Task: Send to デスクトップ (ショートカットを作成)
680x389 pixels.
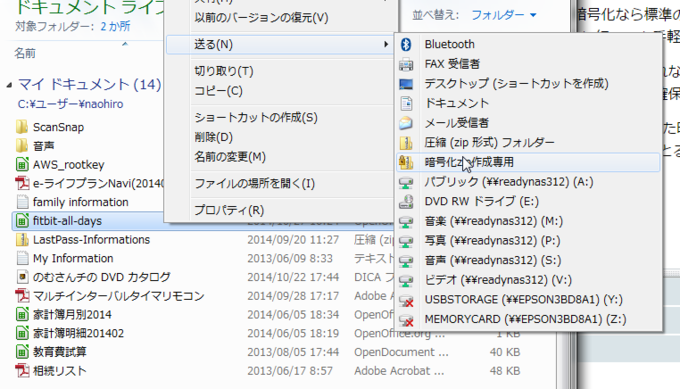Action: tap(528, 84)
